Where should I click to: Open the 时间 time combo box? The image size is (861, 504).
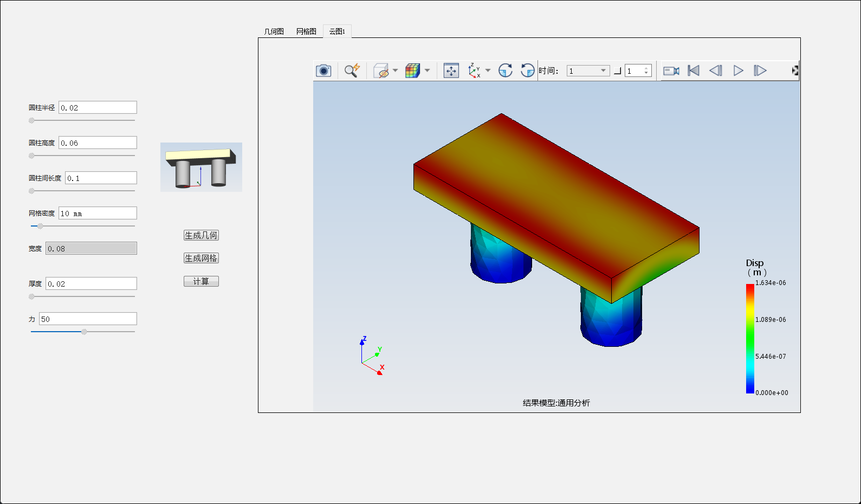coord(588,71)
